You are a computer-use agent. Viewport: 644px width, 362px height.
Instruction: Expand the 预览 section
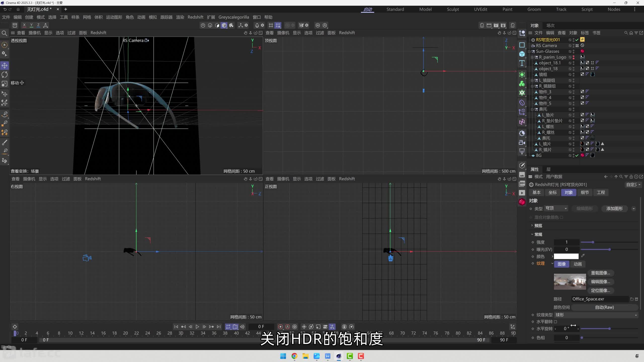click(532, 225)
